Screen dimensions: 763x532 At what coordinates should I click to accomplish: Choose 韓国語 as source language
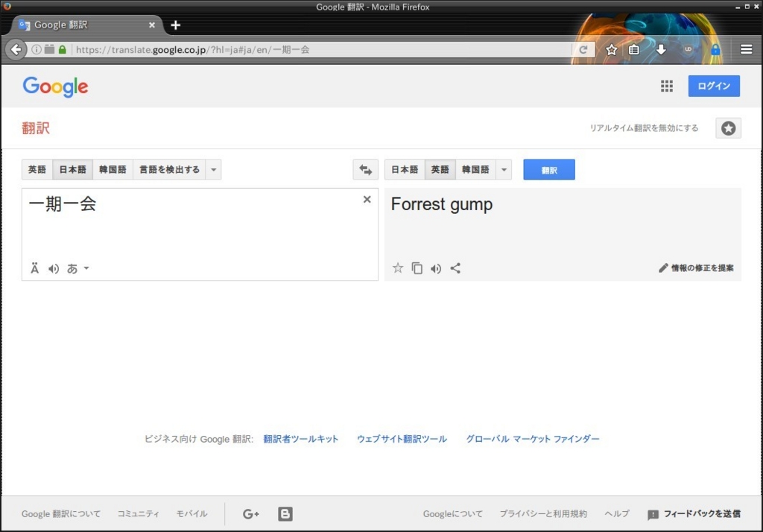pyautogui.click(x=113, y=169)
